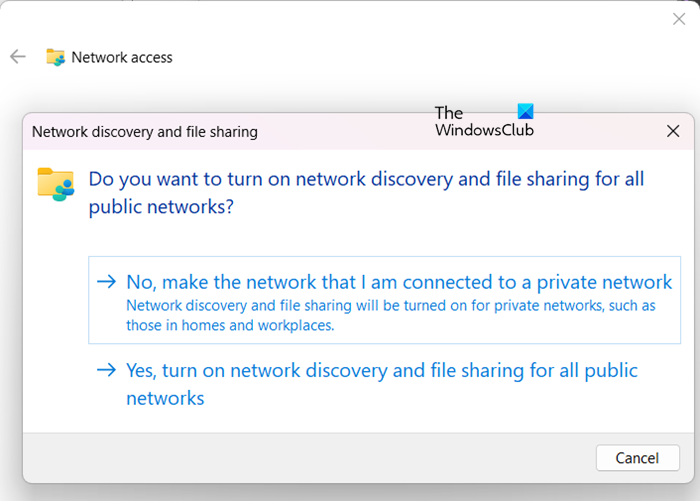Viewport: 700px width, 501px height.
Task: Close the Network discovery and file sharing dialog
Action: pyautogui.click(x=673, y=131)
